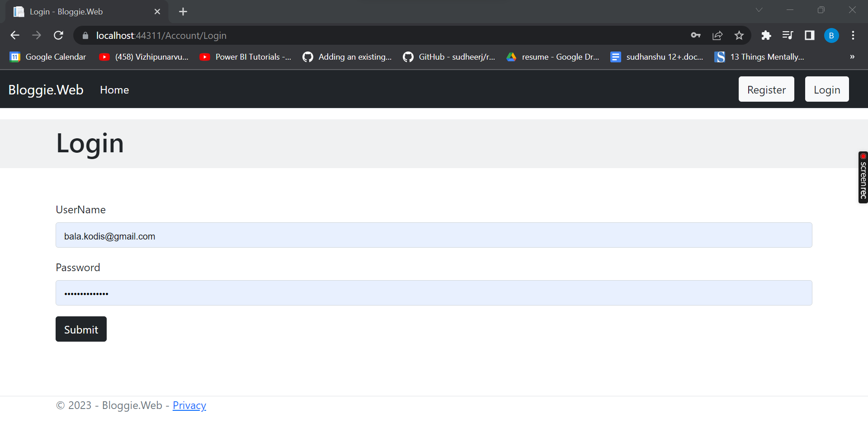Reload the page with refresh icon
The width and height of the screenshot is (868, 437).
pos(58,35)
